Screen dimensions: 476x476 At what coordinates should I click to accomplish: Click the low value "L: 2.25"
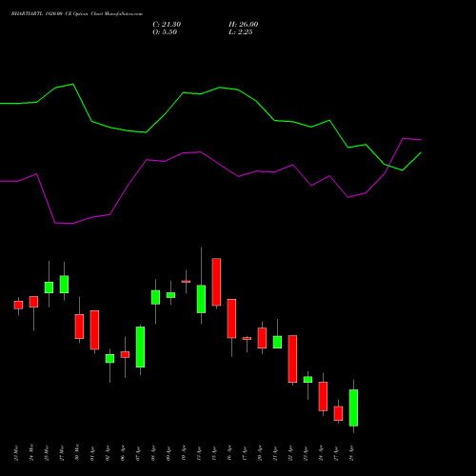(x=241, y=32)
